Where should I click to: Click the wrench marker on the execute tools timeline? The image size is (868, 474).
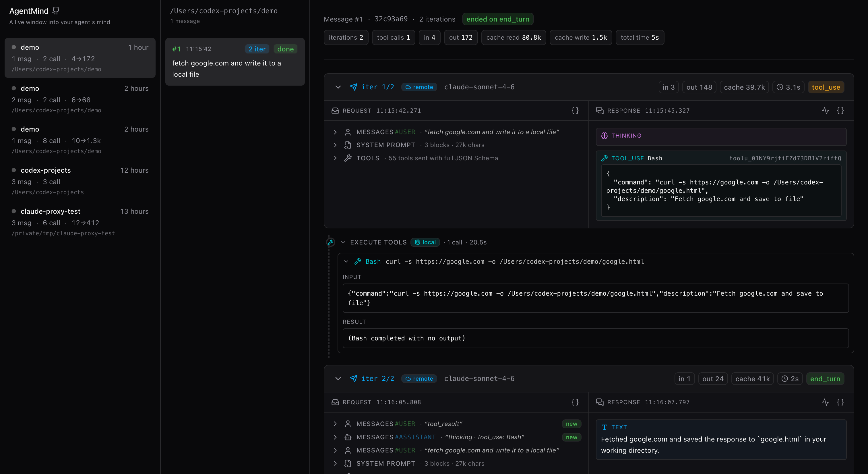(x=331, y=242)
